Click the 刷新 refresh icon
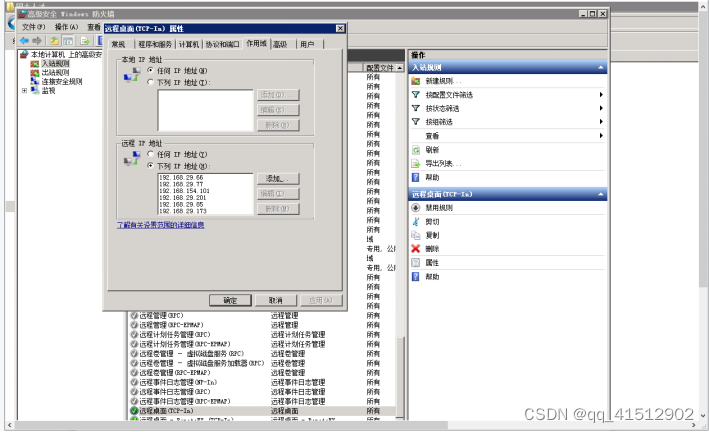 pos(416,150)
